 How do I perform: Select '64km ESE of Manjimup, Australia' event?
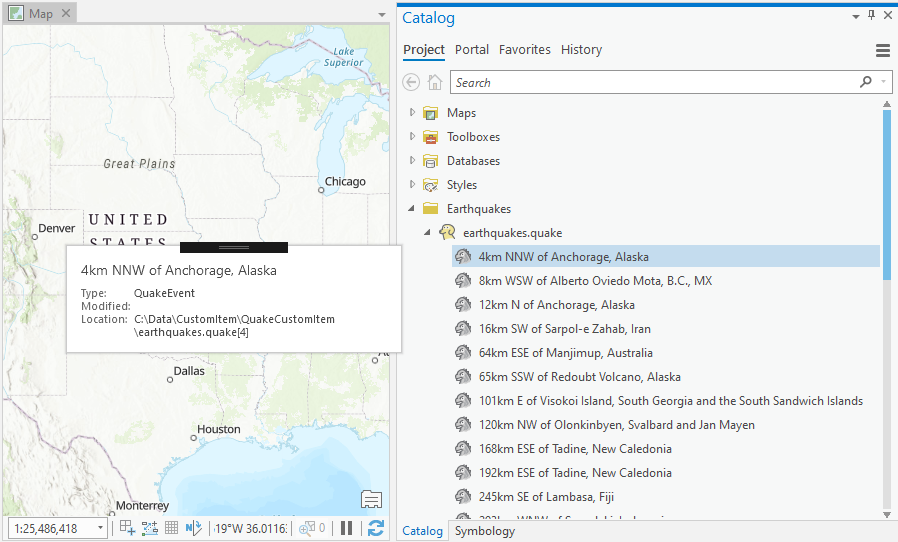coord(566,353)
